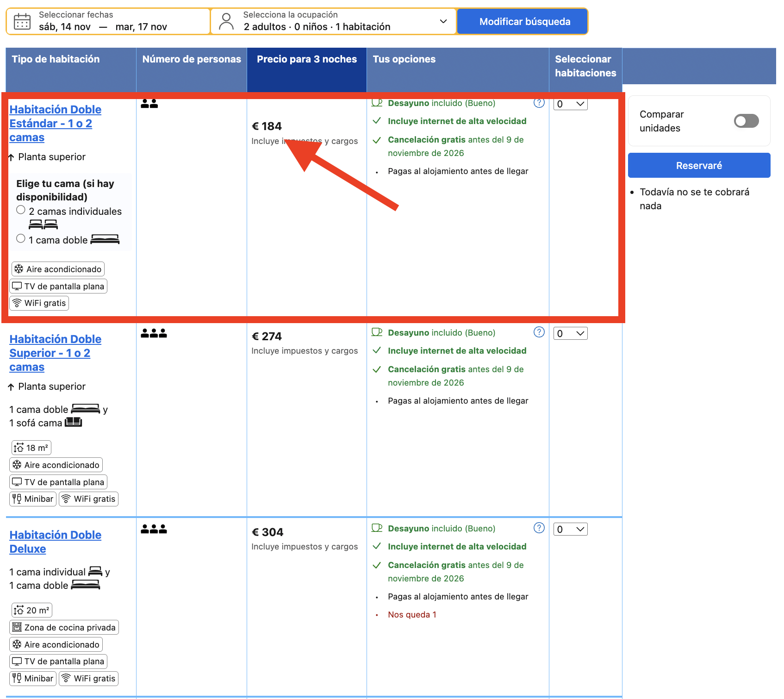Screen dimensions: 784x699
Task: Click 'Todavía no se te cobrará nada' text
Action: (x=694, y=199)
